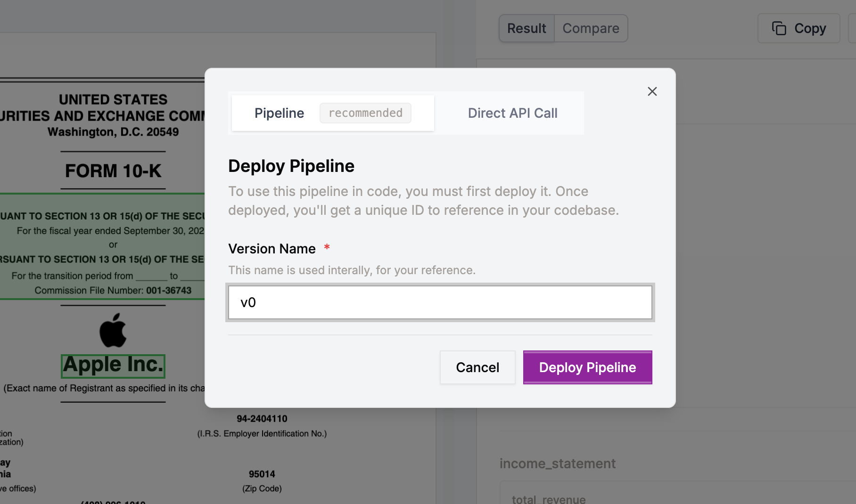Open the Compare tab
The width and height of the screenshot is (856, 504).
[591, 28]
